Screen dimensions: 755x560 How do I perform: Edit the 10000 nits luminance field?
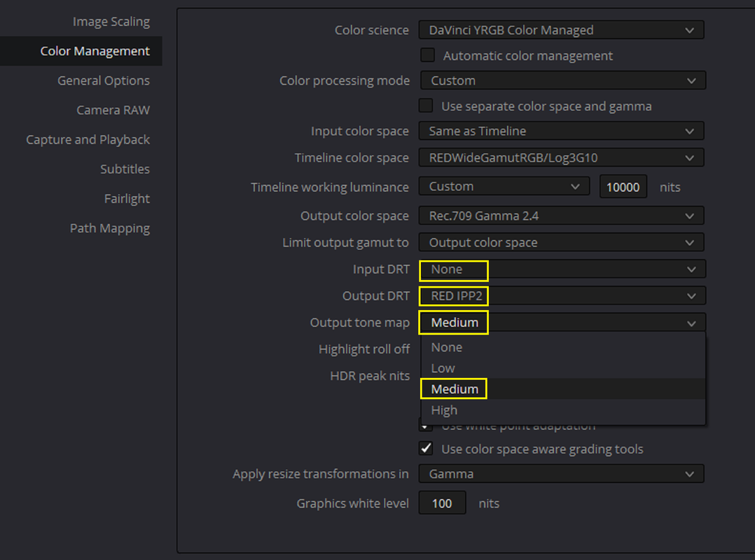point(623,187)
